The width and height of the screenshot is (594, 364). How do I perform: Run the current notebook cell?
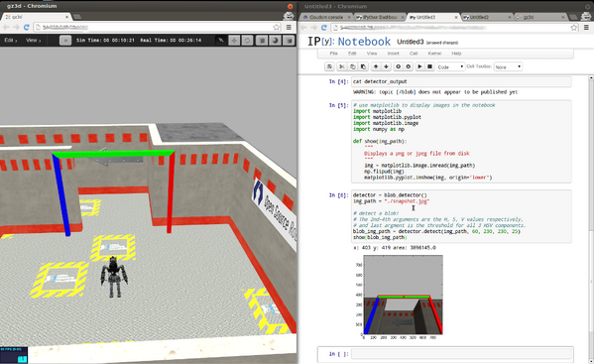(x=419, y=66)
